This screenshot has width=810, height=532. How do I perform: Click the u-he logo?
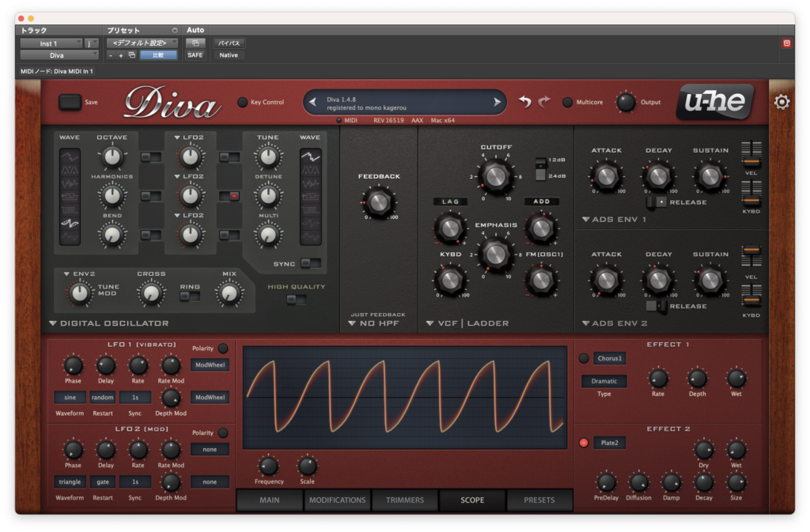click(715, 102)
